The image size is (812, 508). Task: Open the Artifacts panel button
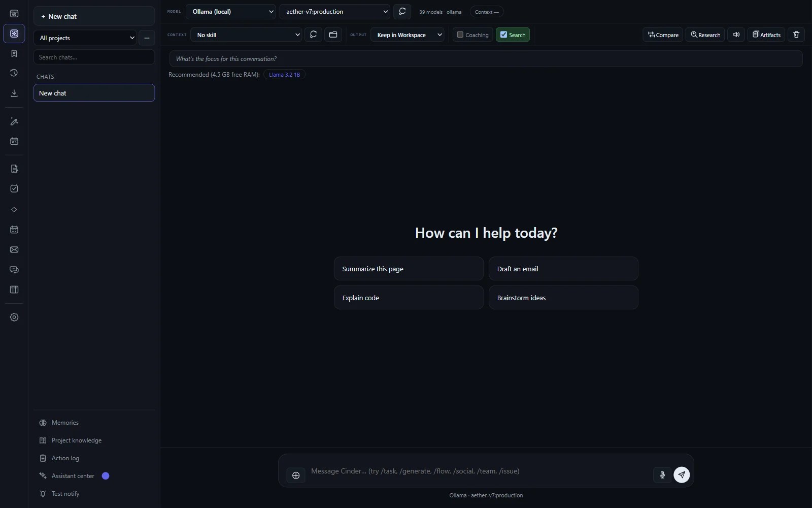coord(766,35)
